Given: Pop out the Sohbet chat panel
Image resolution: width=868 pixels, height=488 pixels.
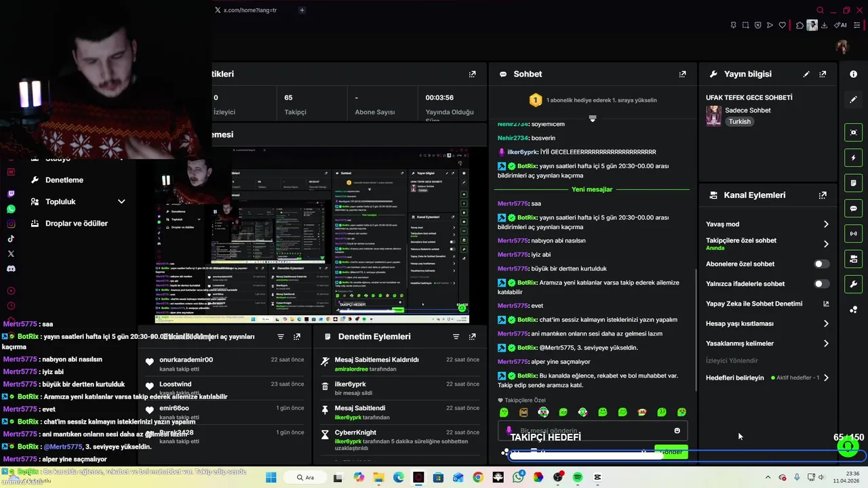Looking at the screenshot, I should coord(682,74).
